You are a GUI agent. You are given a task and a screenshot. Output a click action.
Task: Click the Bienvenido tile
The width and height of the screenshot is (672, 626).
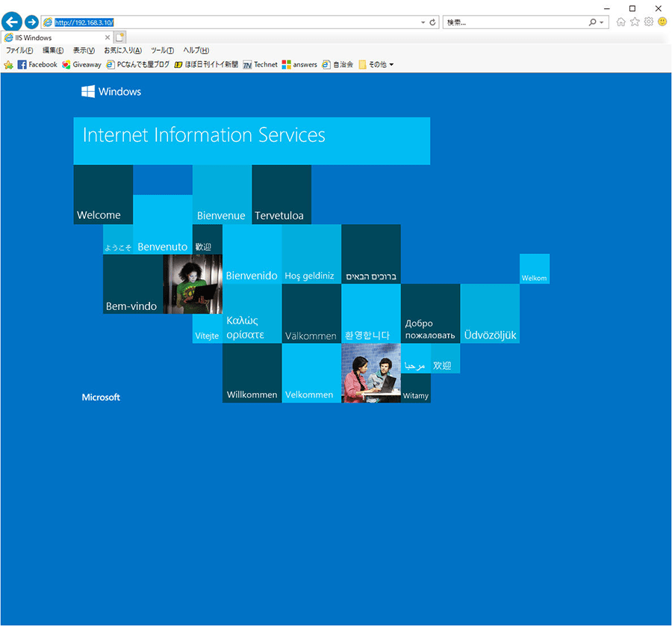252,254
